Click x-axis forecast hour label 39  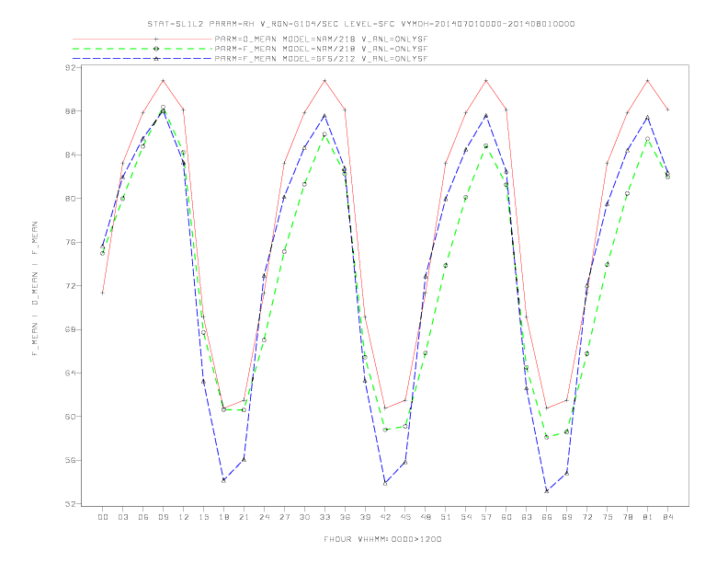pyautogui.click(x=366, y=517)
